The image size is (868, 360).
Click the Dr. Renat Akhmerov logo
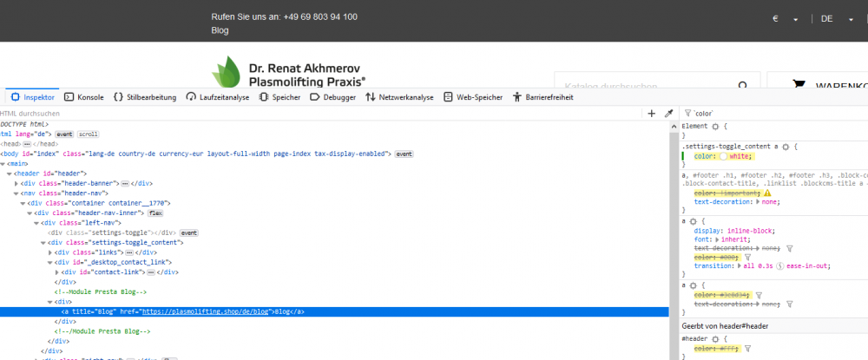[x=288, y=73]
